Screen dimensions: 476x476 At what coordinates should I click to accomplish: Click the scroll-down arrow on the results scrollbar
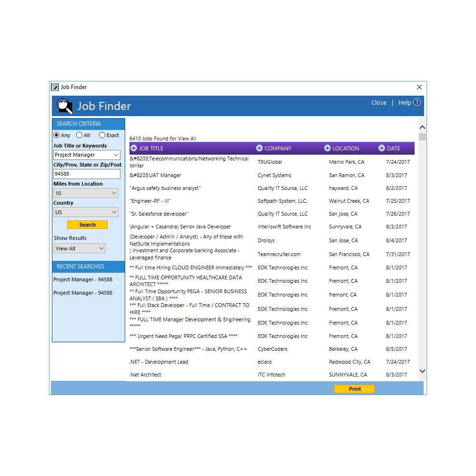[422, 371]
